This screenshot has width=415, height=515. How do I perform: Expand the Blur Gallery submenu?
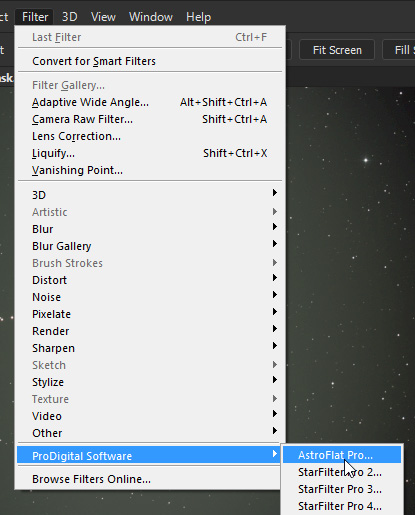pos(150,246)
